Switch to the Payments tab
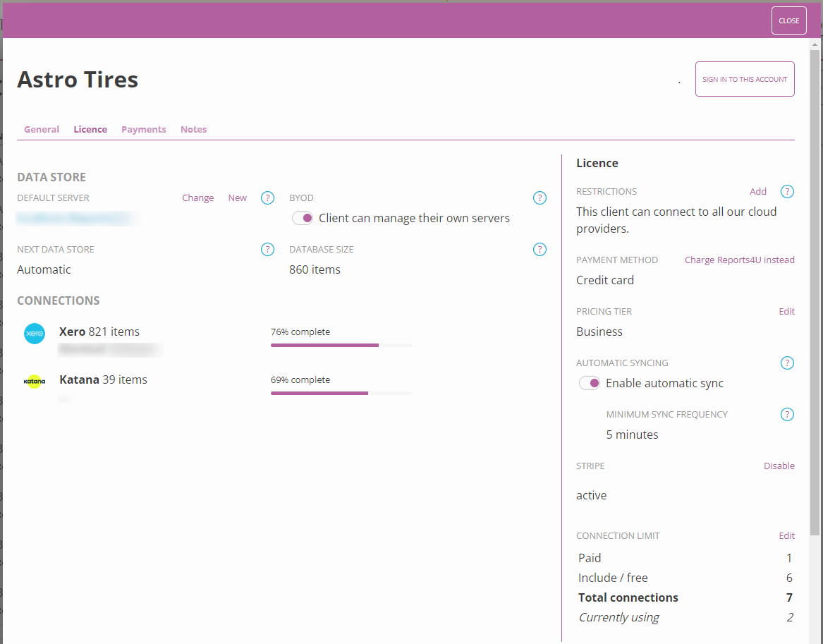The width and height of the screenshot is (823, 644). pos(143,129)
